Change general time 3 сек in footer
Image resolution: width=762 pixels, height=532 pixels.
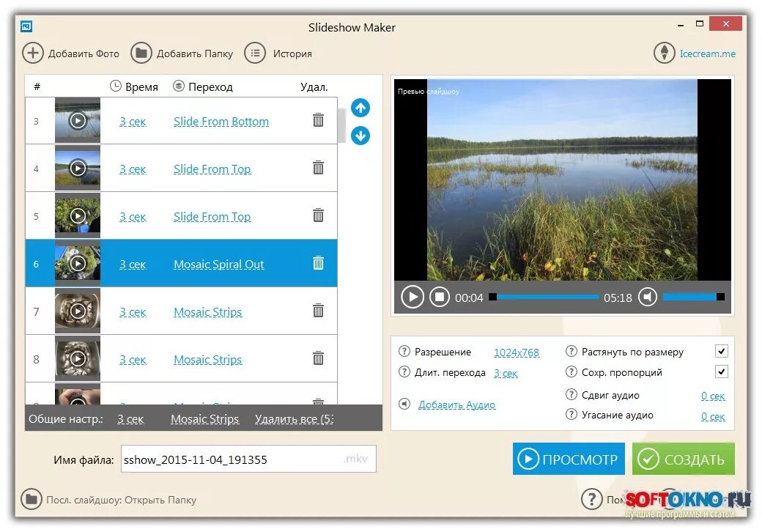pos(130,419)
